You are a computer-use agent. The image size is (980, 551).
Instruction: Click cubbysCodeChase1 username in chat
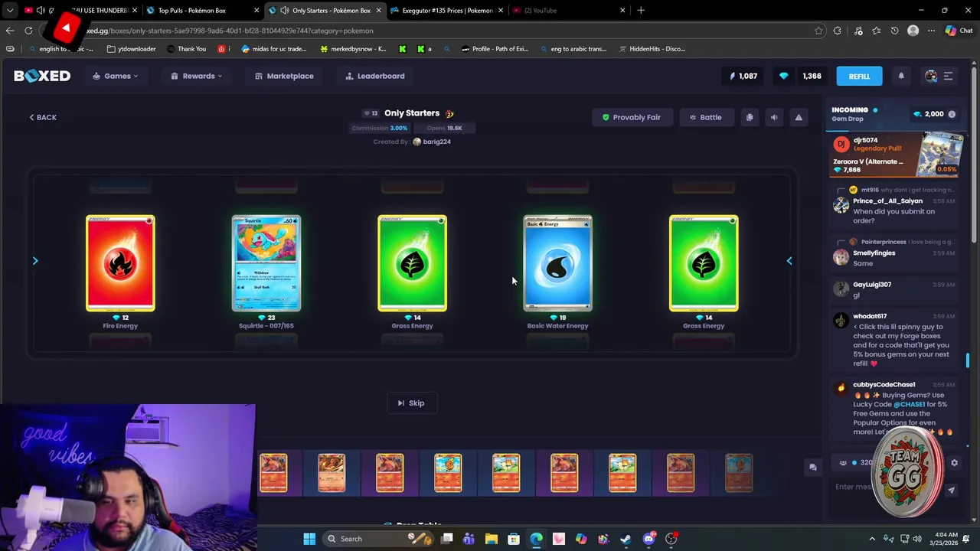(884, 385)
